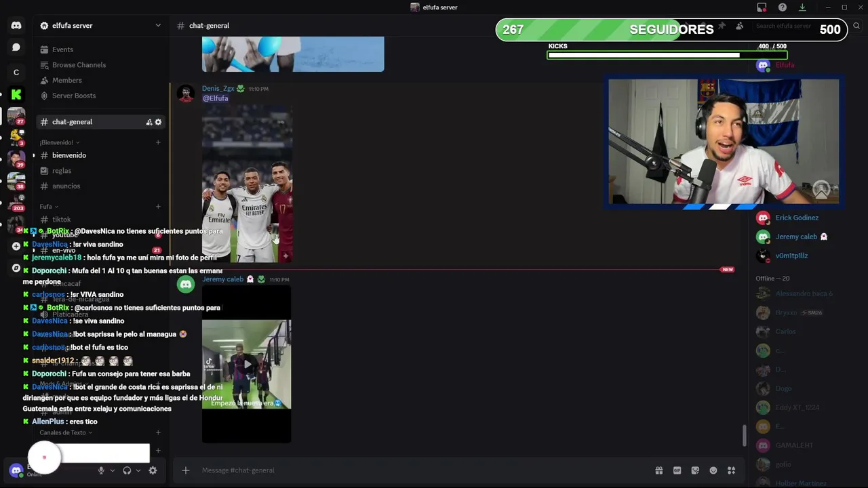Screen dimensions: 868x488
Task: Open emoji picker smiley icon
Action: [713, 470]
